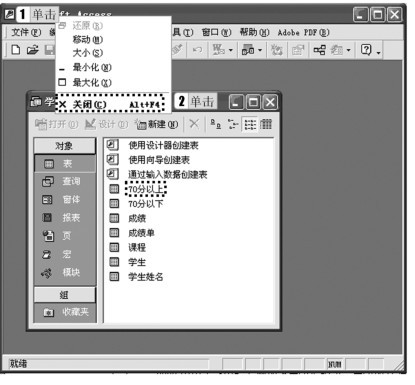Open the 帮助 menu
415x385 pixels.
(255, 32)
